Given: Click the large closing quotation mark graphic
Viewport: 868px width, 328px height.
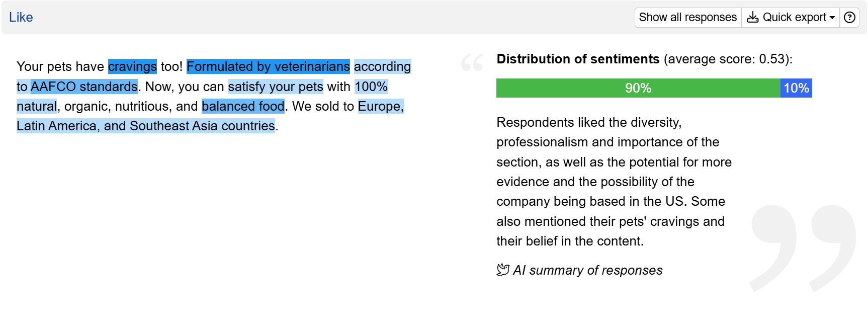Looking at the screenshot, I should (x=803, y=248).
